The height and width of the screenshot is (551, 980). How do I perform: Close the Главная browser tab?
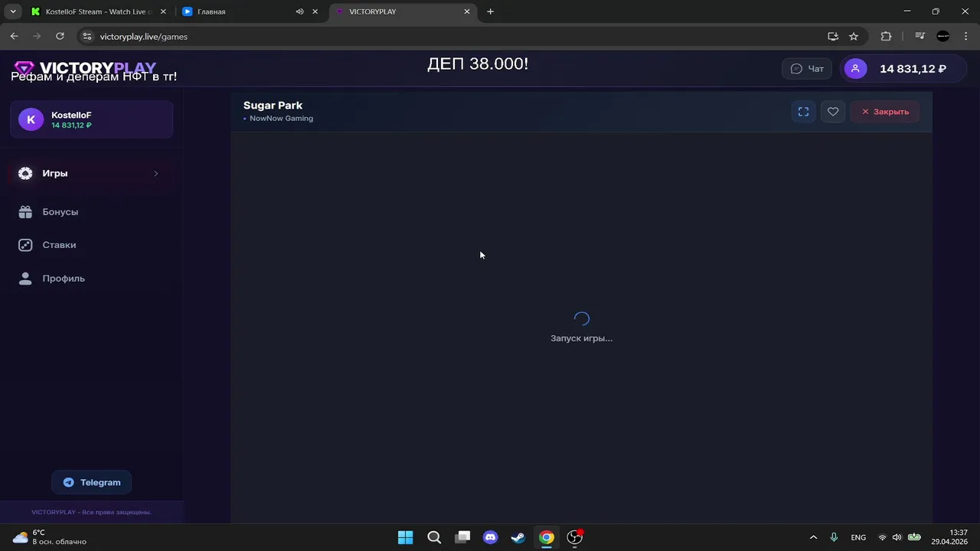click(x=315, y=11)
